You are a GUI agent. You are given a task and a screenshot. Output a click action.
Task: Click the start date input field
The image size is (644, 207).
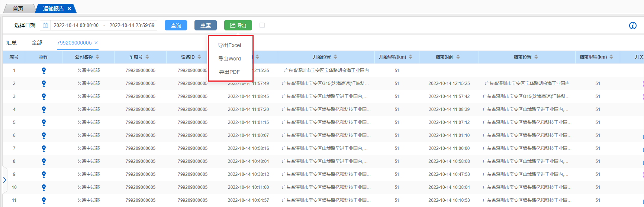point(76,25)
